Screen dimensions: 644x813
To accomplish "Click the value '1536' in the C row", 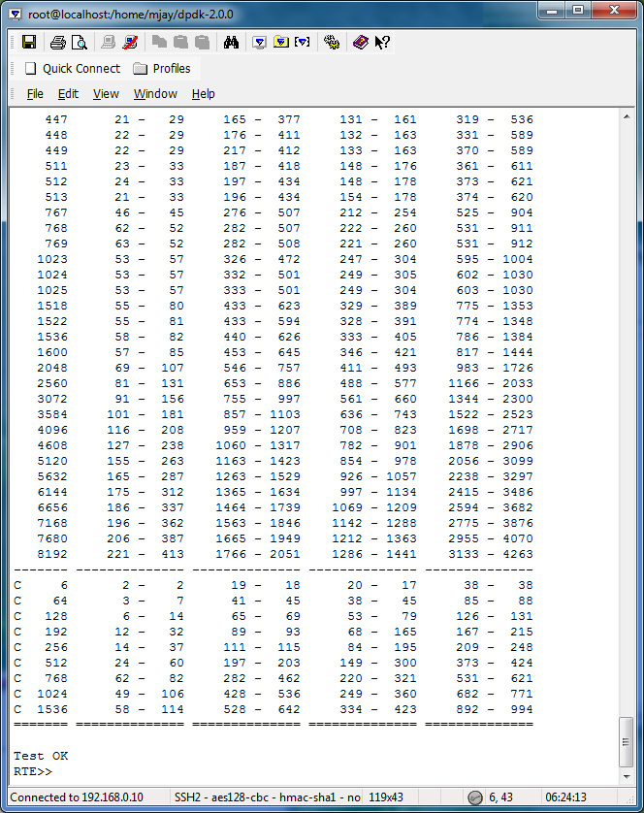I will click(51, 709).
